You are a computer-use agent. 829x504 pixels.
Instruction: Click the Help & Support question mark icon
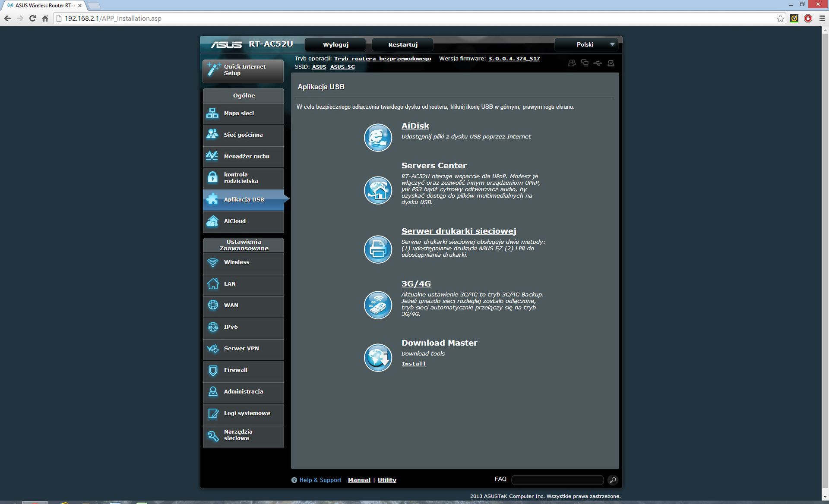294,480
